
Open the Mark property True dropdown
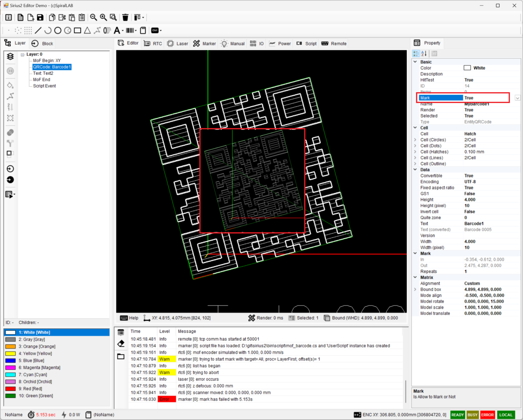point(517,98)
